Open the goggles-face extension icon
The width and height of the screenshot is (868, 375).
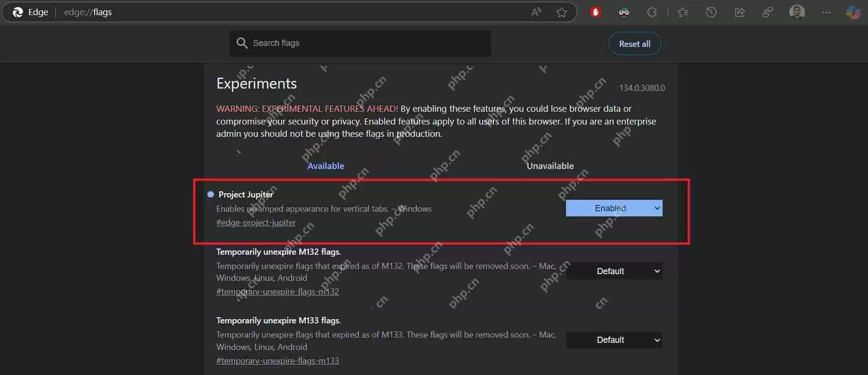pos(624,12)
